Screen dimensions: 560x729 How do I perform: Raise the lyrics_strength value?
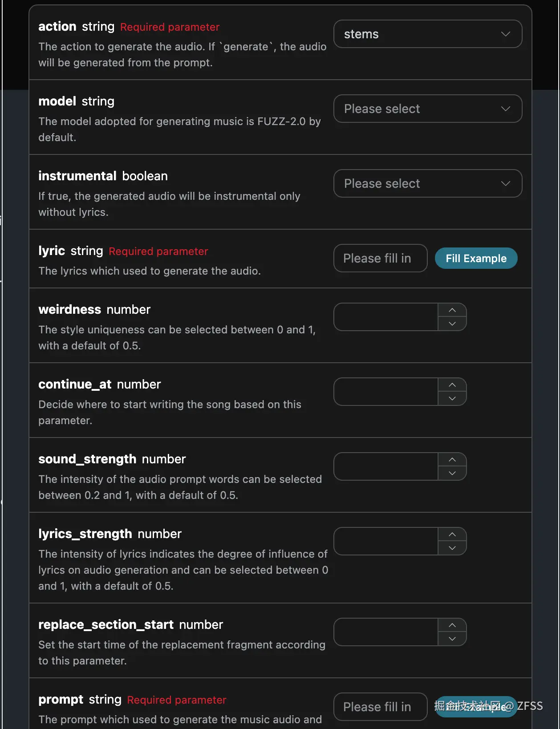[x=452, y=535]
